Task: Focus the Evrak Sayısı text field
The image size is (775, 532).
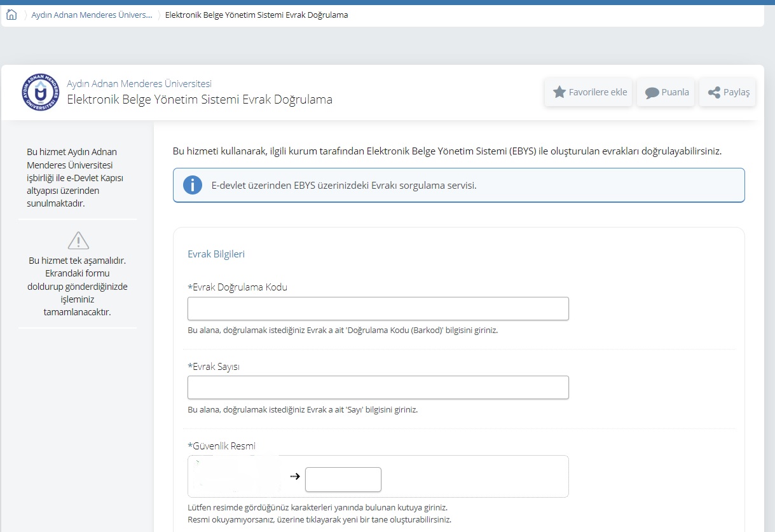Action: (x=378, y=388)
